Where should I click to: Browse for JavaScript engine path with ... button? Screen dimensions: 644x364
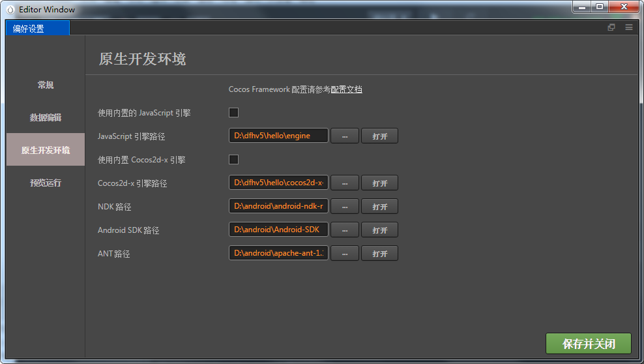(345, 136)
